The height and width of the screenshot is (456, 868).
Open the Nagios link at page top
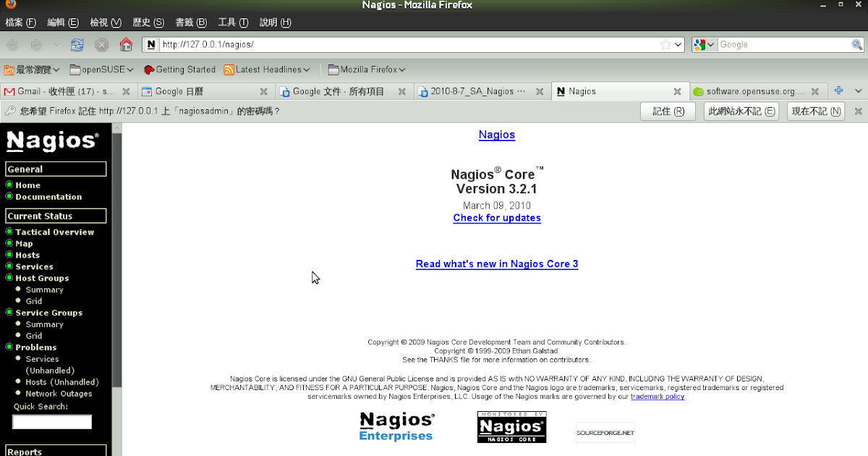[x=497, y=135]
